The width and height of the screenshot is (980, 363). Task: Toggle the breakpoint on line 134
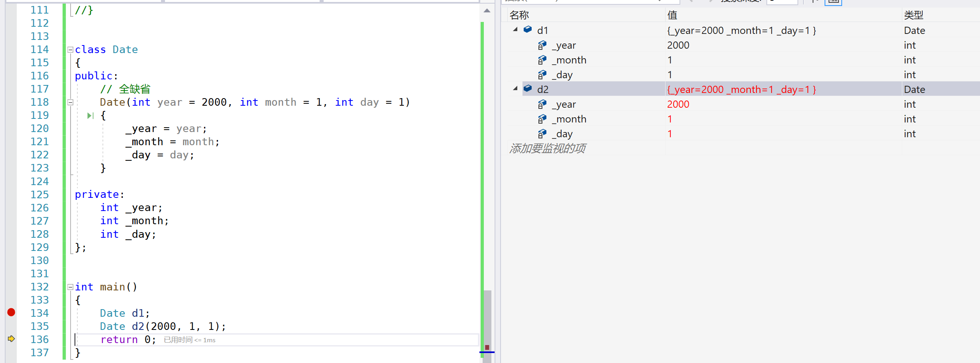click(11, 313)
